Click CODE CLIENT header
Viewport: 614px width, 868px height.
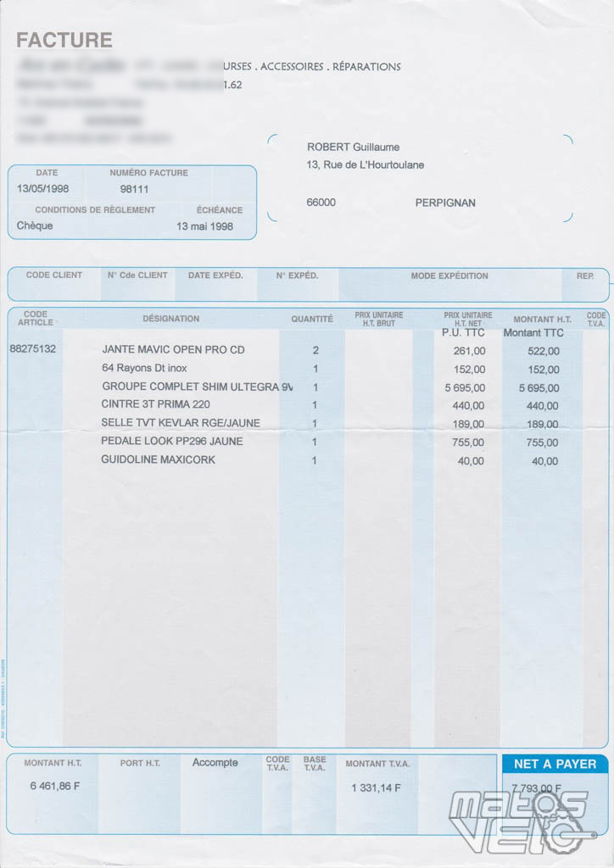click(x=54, y=275)
